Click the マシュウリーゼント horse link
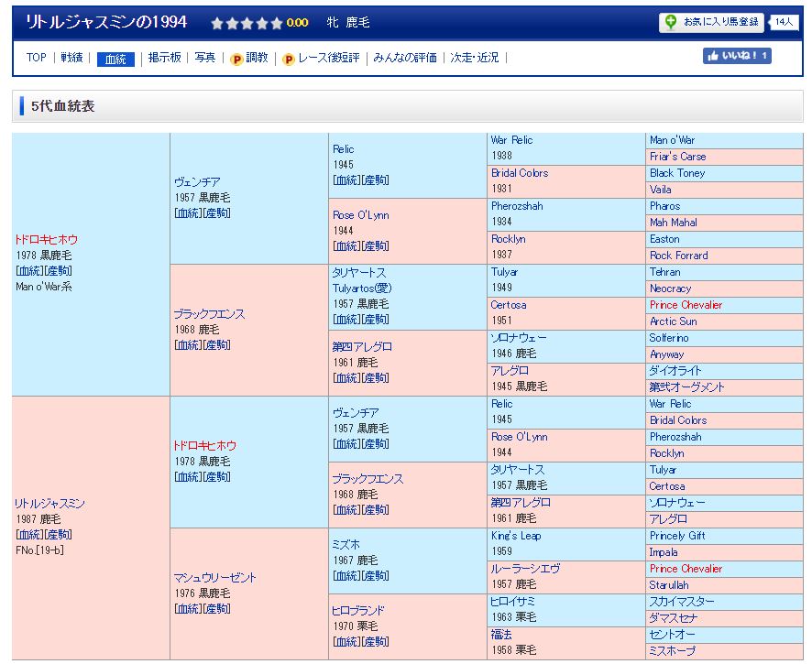The image size is (812, 664). click(215, 578)
